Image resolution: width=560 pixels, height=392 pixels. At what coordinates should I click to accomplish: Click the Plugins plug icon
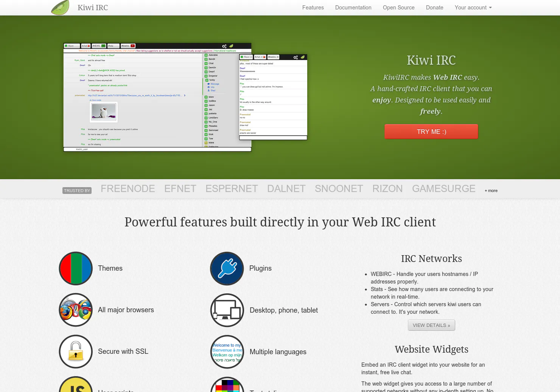click(x=227, y=268)
